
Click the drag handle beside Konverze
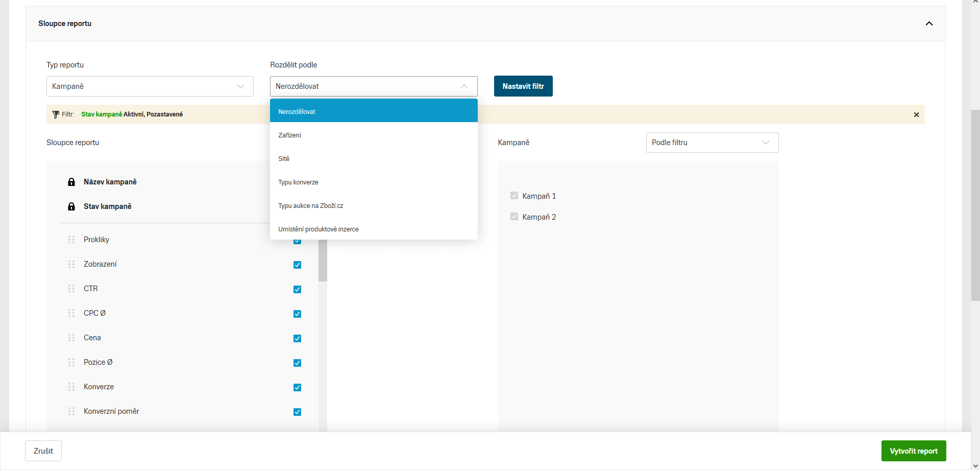point(71,387)
